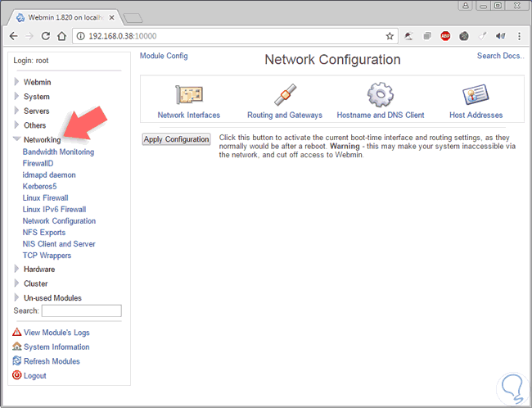The width and height of the screenshot is (532, 408).
Task: Open Kerberos5 module
Action: (40, 187)
